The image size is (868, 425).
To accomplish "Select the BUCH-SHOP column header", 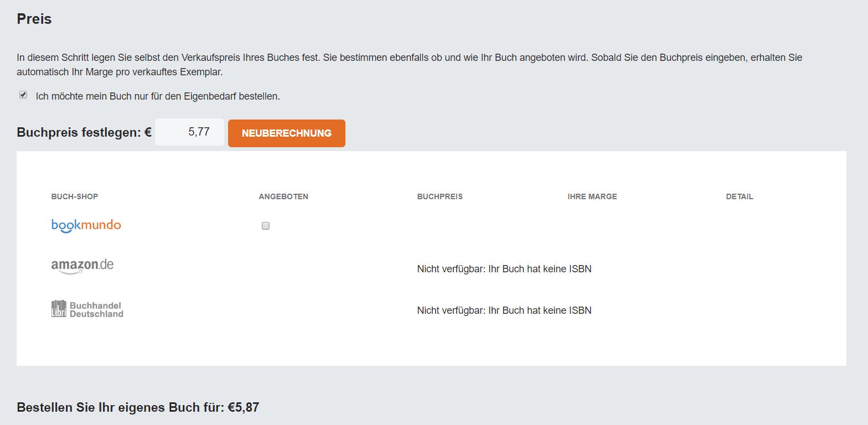I will pyautogui.click(x=75, y=196).
